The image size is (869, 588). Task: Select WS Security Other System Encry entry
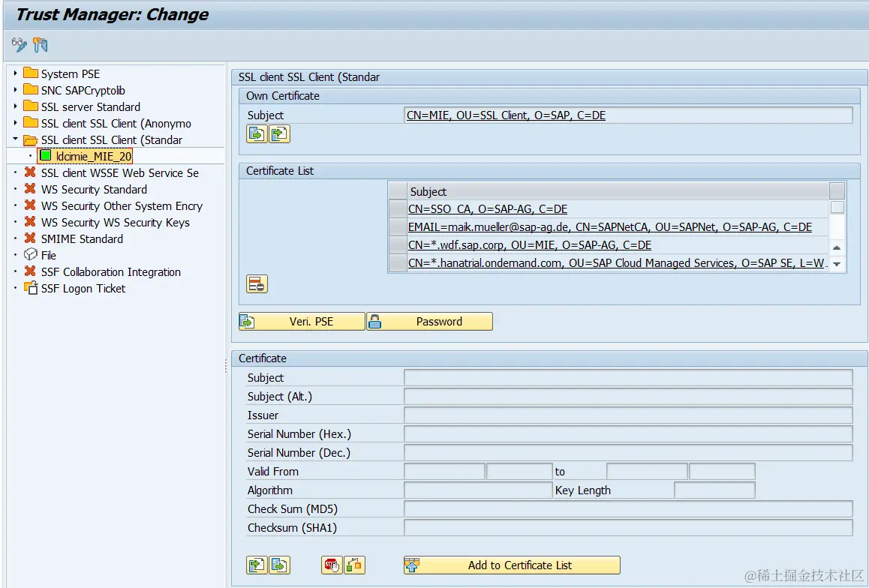[122, 206]
